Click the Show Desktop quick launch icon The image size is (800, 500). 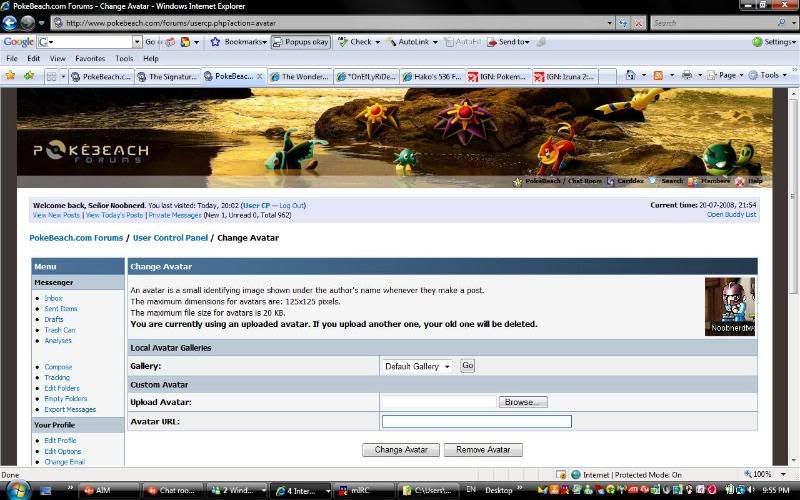pos(45,490)
